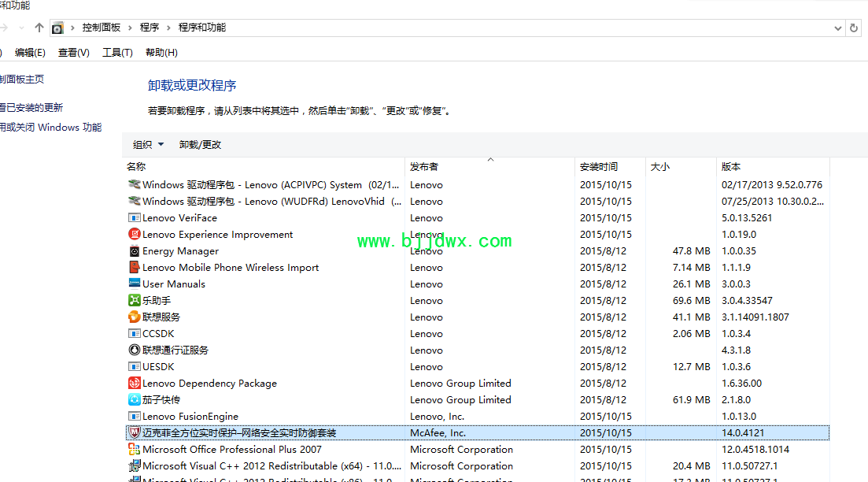
Task: Select the Lenovo FusionEngine entry
Action: coord(190,417)
